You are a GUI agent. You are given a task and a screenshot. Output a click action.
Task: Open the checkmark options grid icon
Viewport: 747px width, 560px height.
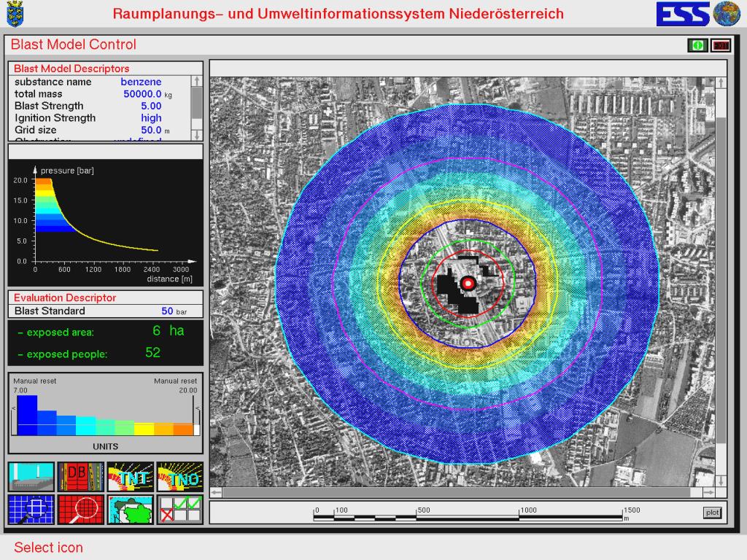click(180, 510)
